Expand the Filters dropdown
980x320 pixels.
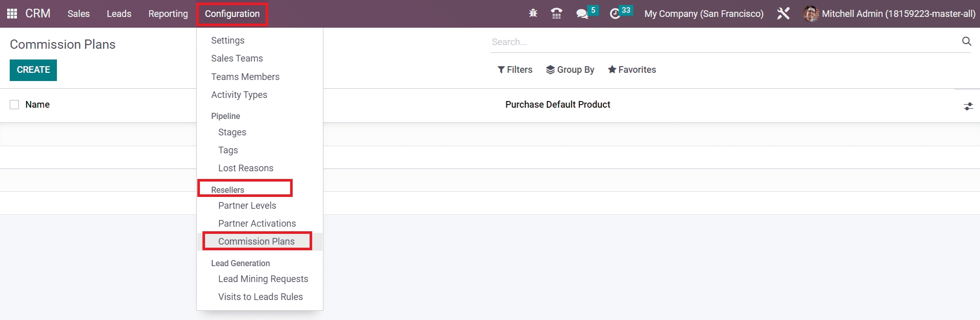pos(515,70)
